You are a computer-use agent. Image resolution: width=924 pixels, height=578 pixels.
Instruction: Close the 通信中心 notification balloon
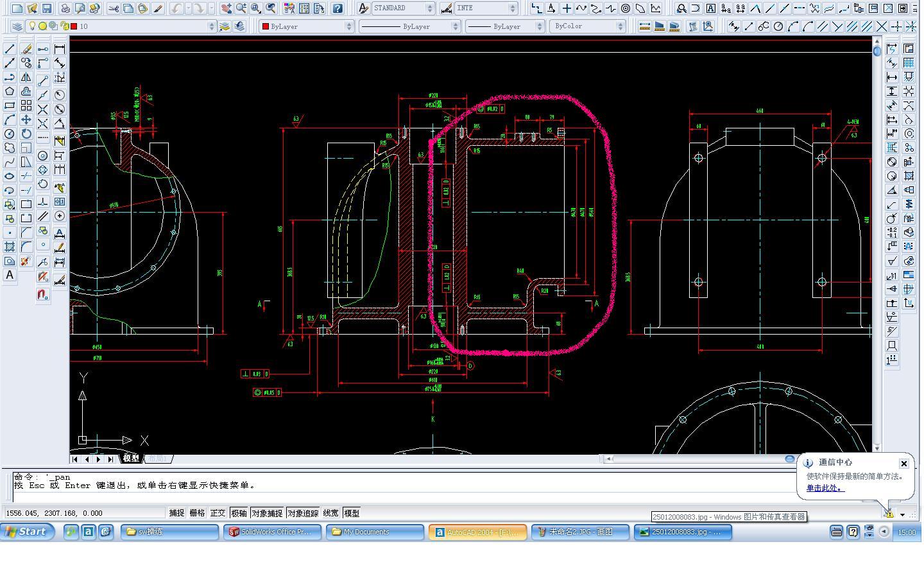[904, 463]
